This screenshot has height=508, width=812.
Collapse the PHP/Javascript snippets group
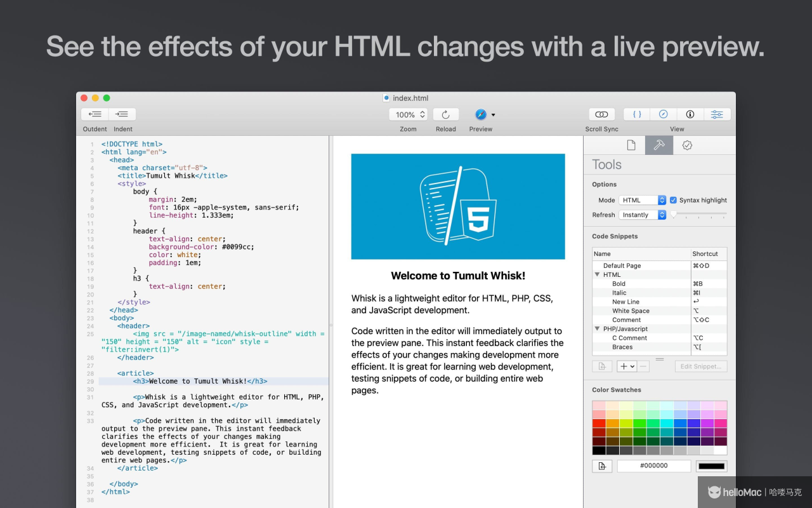click(598, 329)
